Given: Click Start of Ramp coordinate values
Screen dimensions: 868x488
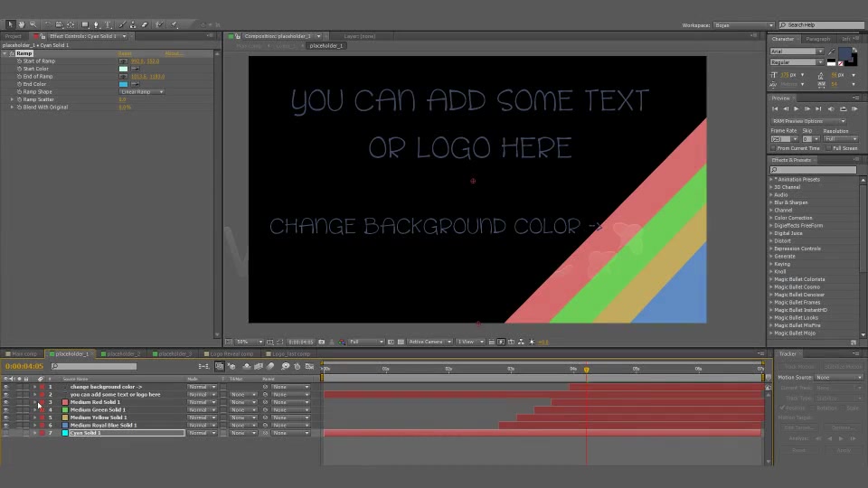Looking at the screenshot, I should point(145,61).
